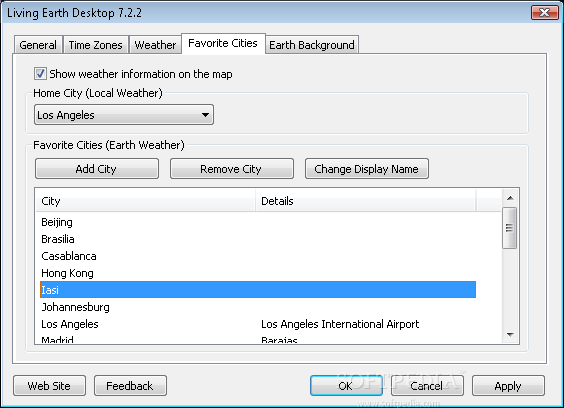The width and height of the screenshot is (564, 408).
Task: Open the Earth Background tab
Action: (x=312, y=45)
